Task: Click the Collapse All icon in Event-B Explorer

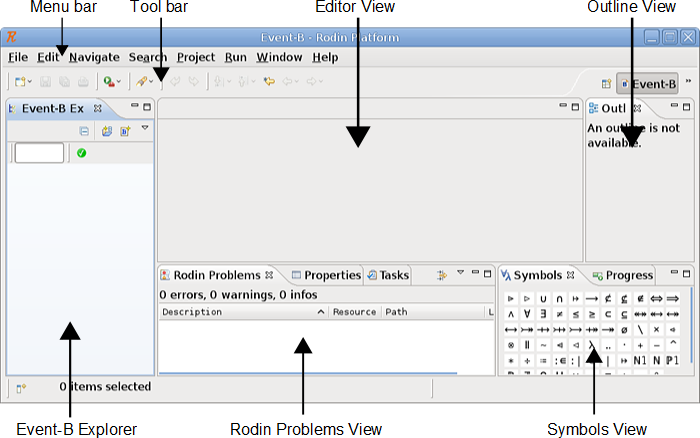Action: [x=85, y=131]
